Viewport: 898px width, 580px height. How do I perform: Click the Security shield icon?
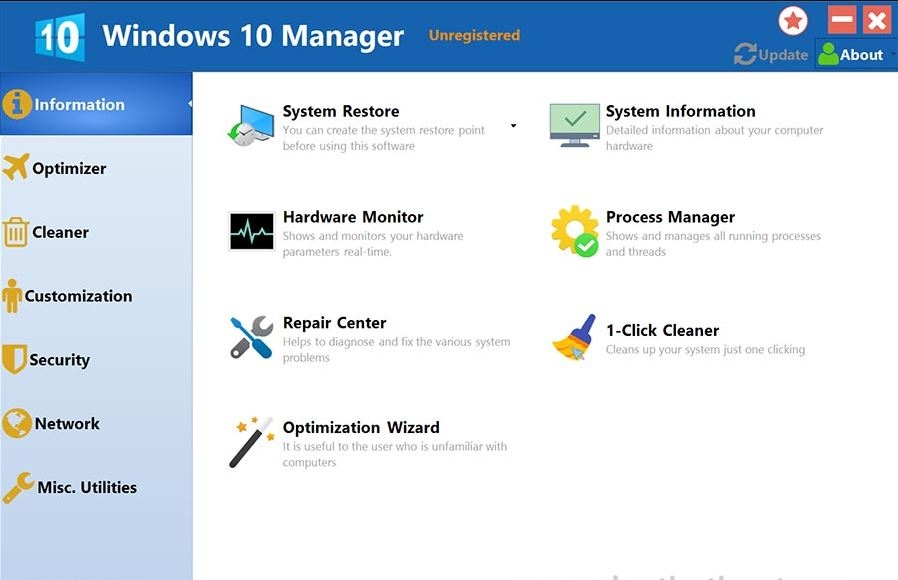pyautogui.click(x=14, y=359)
